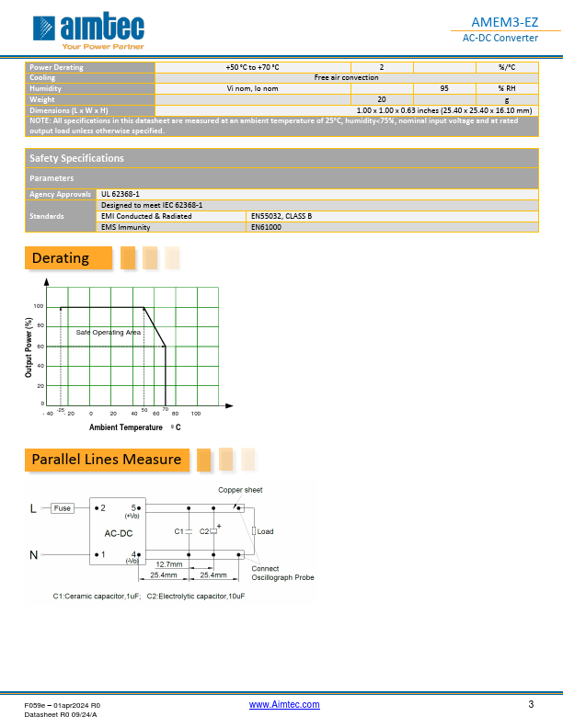Click the Safe Operating Area label

coord(108,332)
